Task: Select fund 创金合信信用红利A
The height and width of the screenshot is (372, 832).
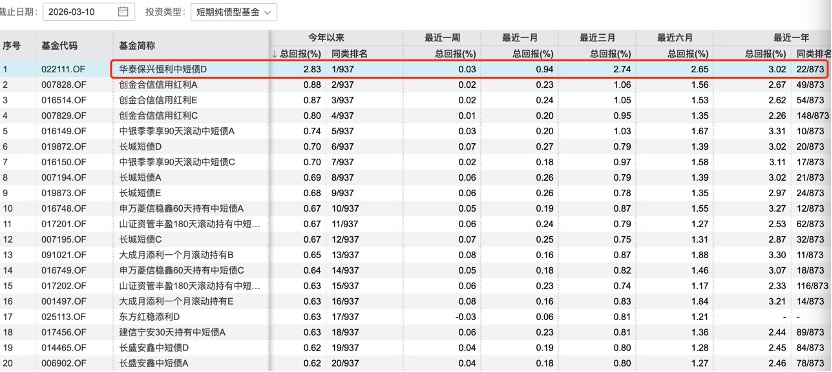Action: coord(159,84)
